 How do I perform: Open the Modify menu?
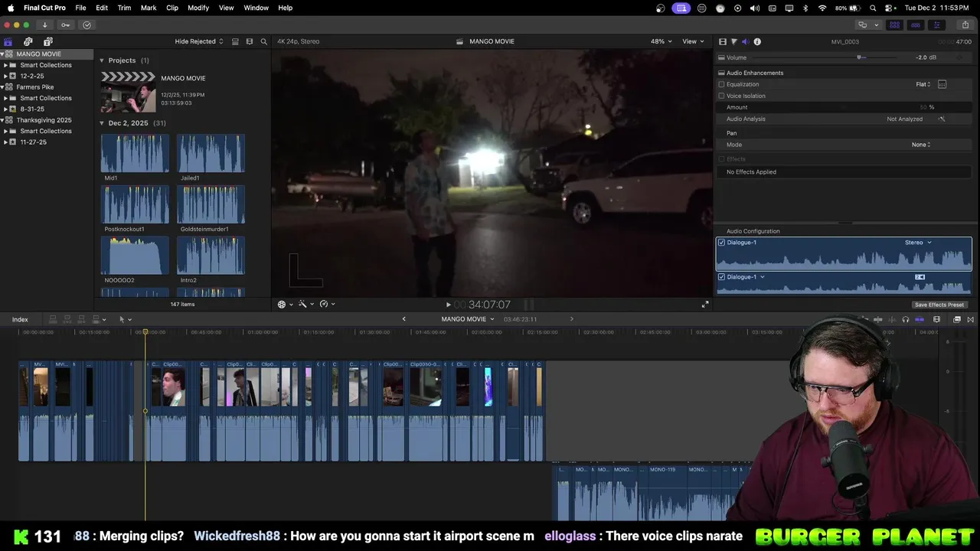198,8
